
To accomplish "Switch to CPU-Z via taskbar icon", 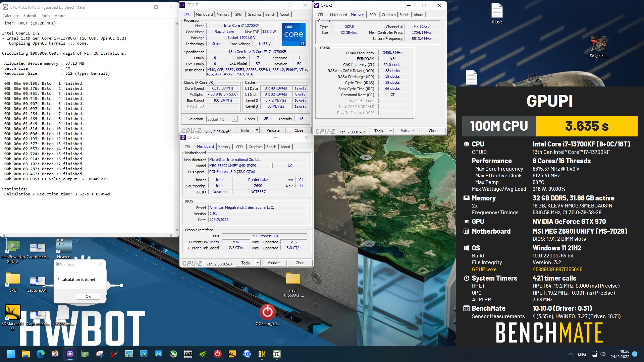I will [x=70, y=354].
